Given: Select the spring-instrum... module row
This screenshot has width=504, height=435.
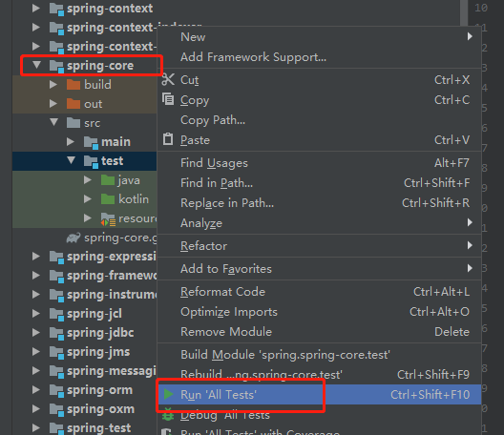Looking at the screenshot, I should click(x=85, y=295).
